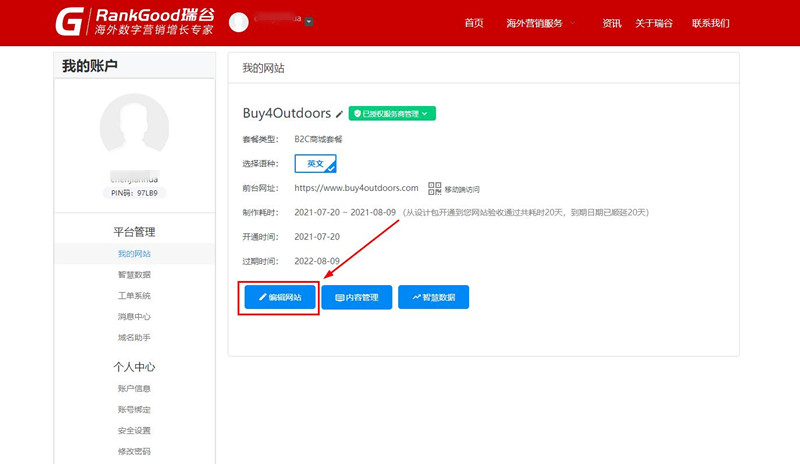800x464 pixels.
Task: Select the 英文 language option
Action: point(315,163)
